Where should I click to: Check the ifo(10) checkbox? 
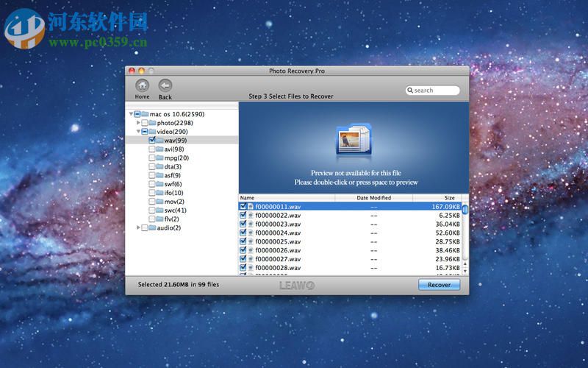(152, 193)
